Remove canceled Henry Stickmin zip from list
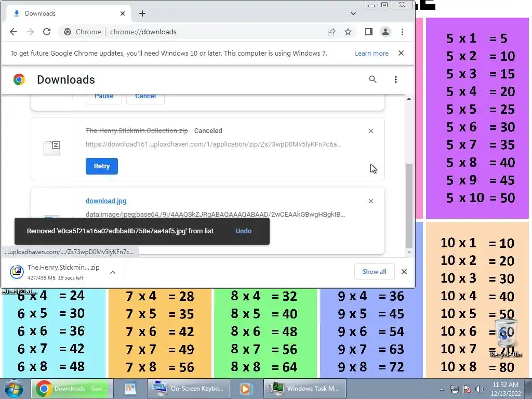 coord(371,131)
